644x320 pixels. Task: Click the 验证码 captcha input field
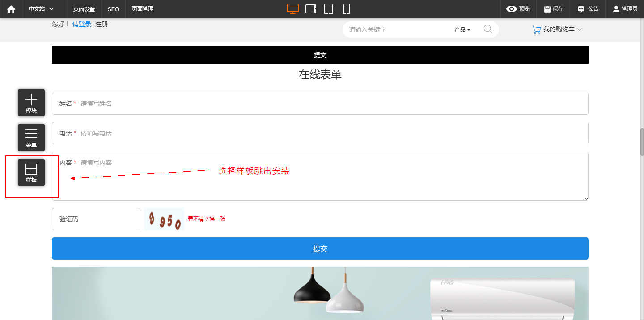tap(96, 219)
